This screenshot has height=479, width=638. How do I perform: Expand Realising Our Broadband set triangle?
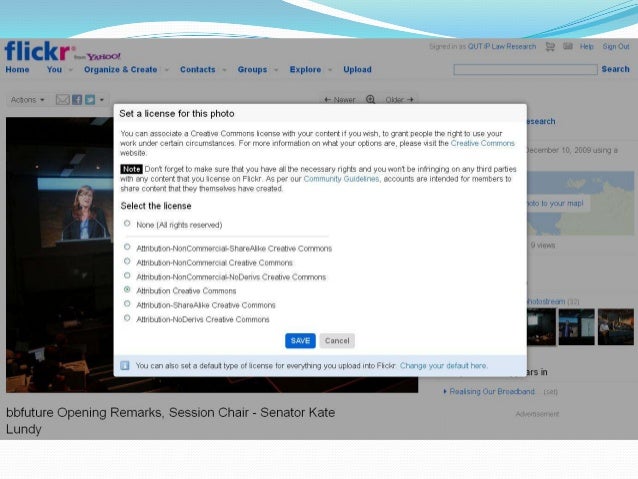445,392
